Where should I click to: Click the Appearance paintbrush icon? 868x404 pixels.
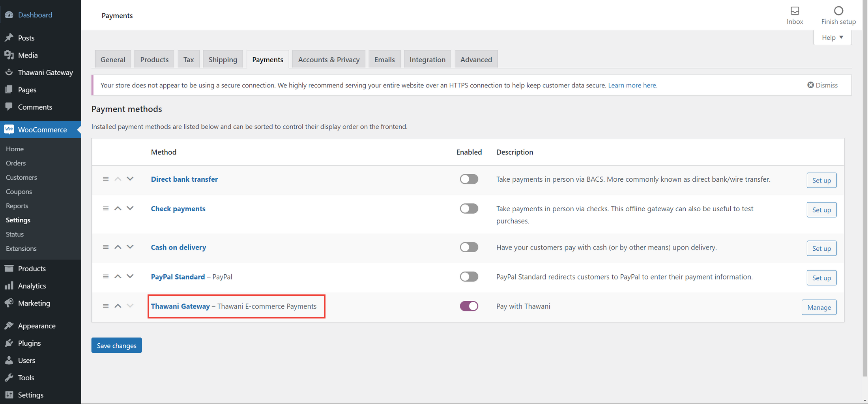click(x=9, y=326)
